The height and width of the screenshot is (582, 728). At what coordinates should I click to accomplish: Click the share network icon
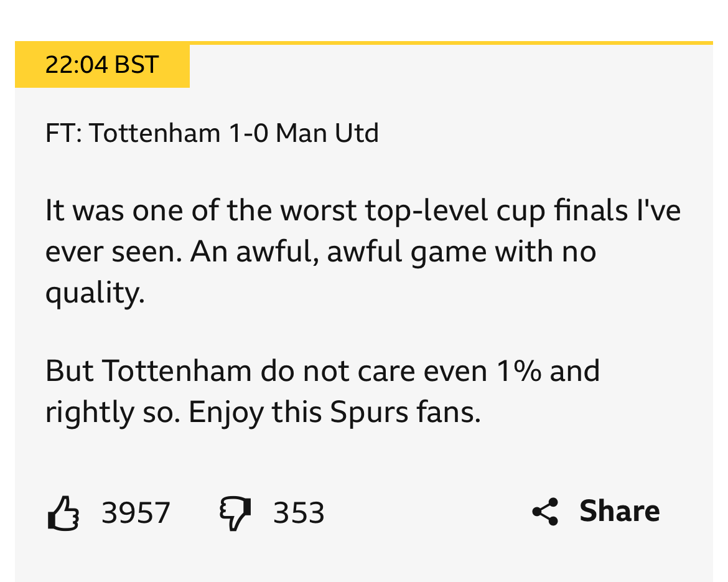(x=545, y=512)
